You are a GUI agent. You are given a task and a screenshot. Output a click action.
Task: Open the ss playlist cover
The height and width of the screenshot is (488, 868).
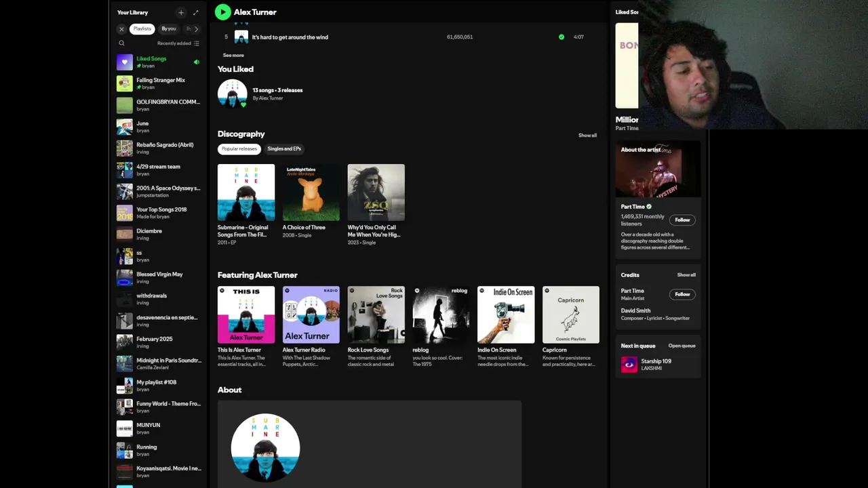tap(125, 256)
